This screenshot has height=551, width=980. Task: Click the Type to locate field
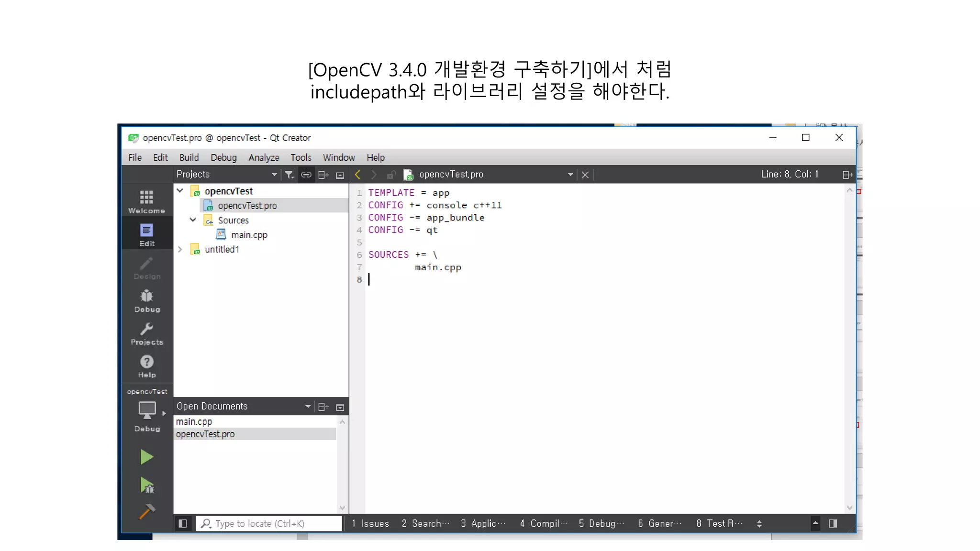269,523
